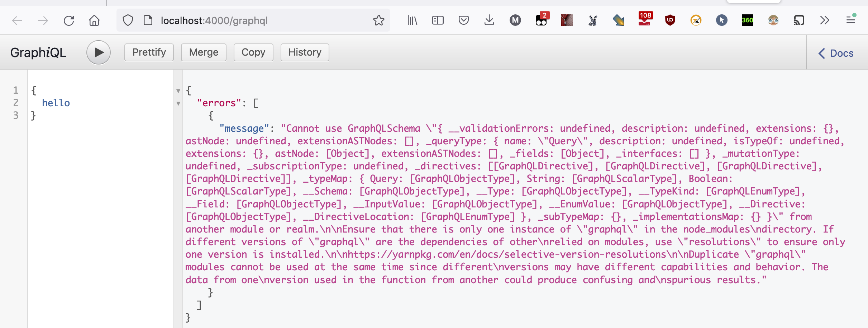868x328 pixels.
Task: Go back with browser back arrow
Action: (17, 20)
